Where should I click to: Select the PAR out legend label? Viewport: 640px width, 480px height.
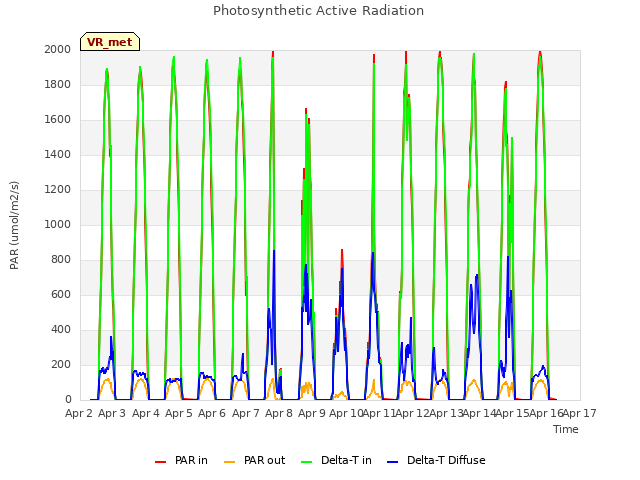click(264, 460)
